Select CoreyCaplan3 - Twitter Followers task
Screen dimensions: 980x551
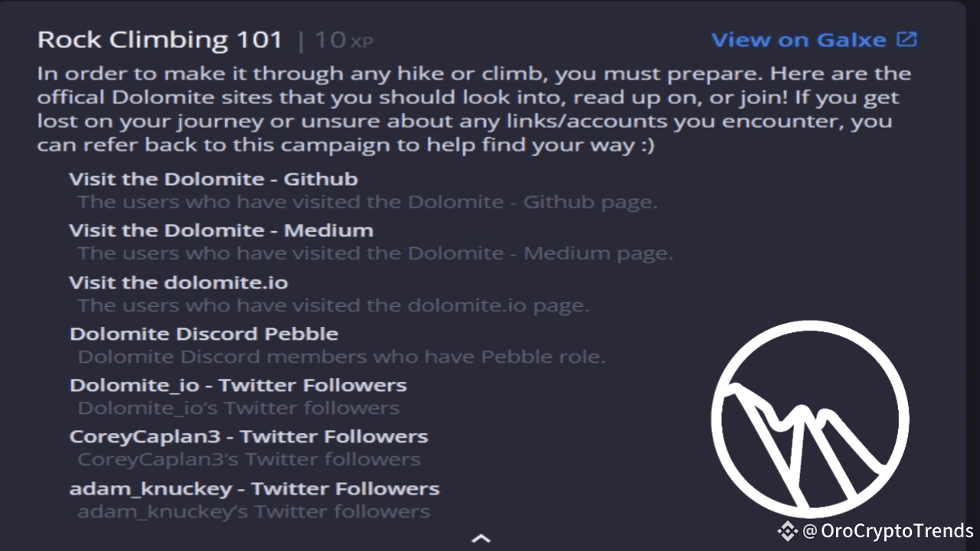[249, 437]
